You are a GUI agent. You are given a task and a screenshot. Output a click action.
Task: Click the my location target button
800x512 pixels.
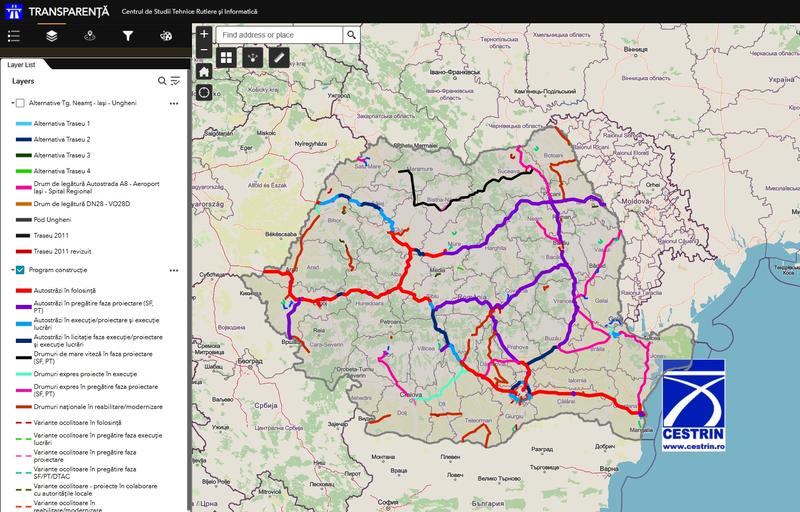204,92
